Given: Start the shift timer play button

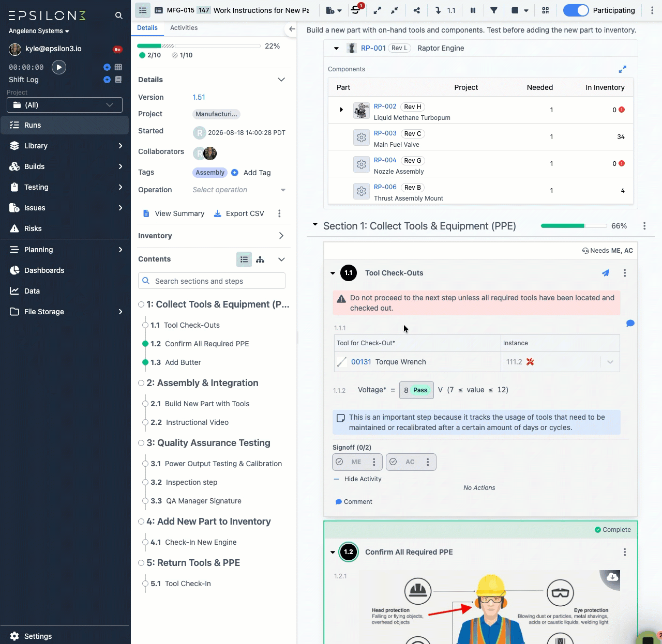Looking at the screenshot, I should (59, 67).
